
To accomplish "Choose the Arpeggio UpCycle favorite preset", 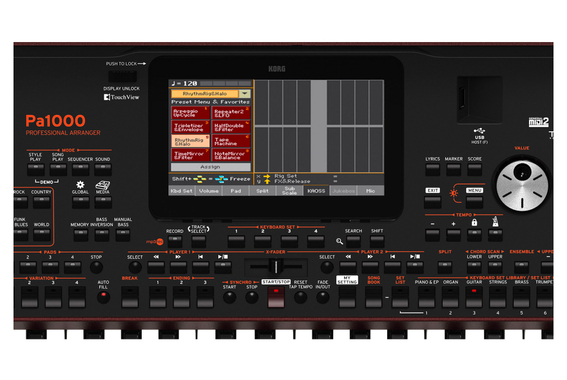I will (x=190, y=113).
